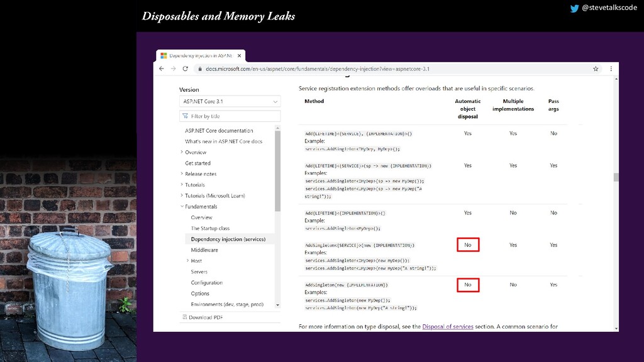The image size is (644, 362).
Task: Bookmark page with star icon
Action: 596,69
